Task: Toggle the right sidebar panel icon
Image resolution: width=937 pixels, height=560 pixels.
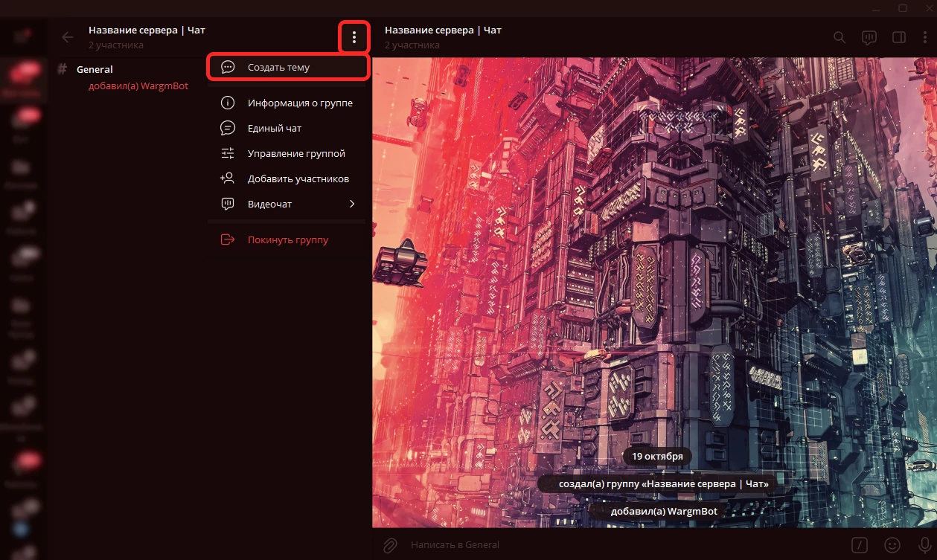Action: coord(898,37)
